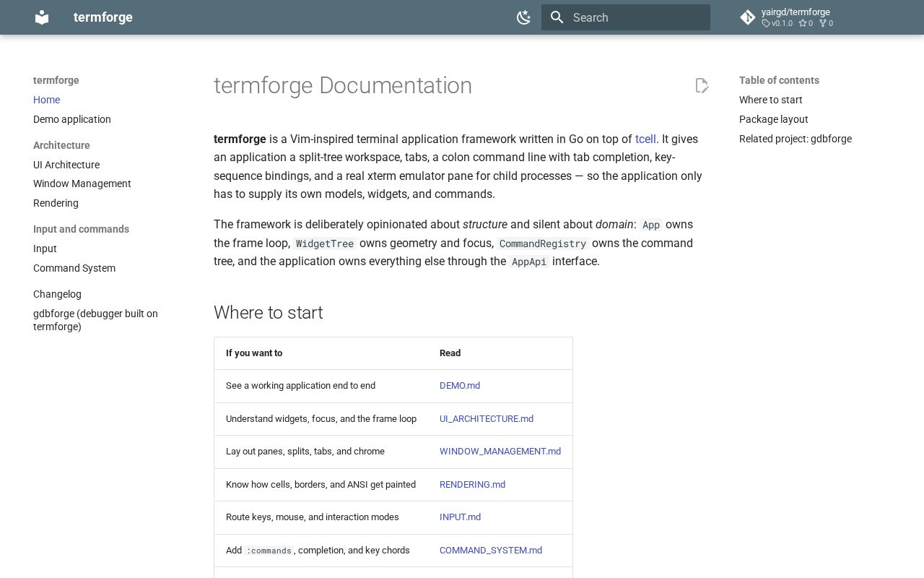Open the WINDOW_MANAGEMENT.md link
The image size is (924, 578).
(x=500, y=452)
